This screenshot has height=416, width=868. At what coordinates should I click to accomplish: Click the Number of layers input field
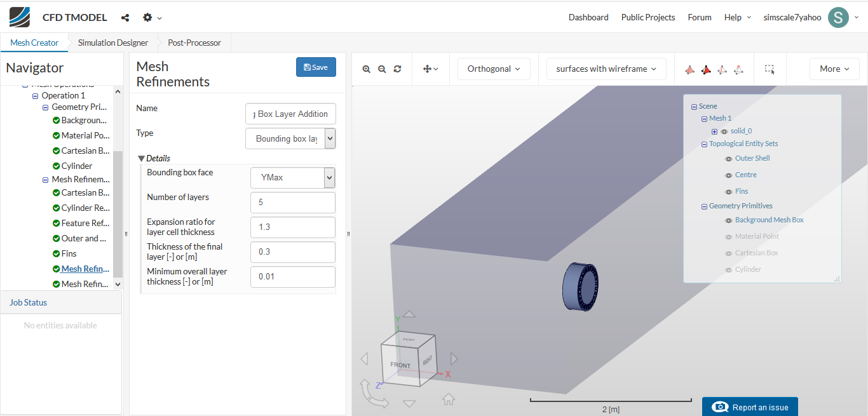(x=292, y=203)
